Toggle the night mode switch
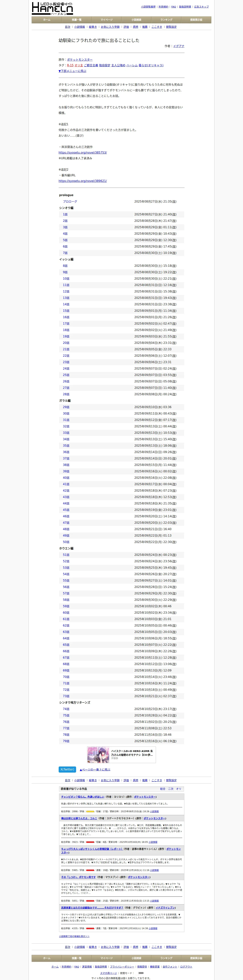 141,973
